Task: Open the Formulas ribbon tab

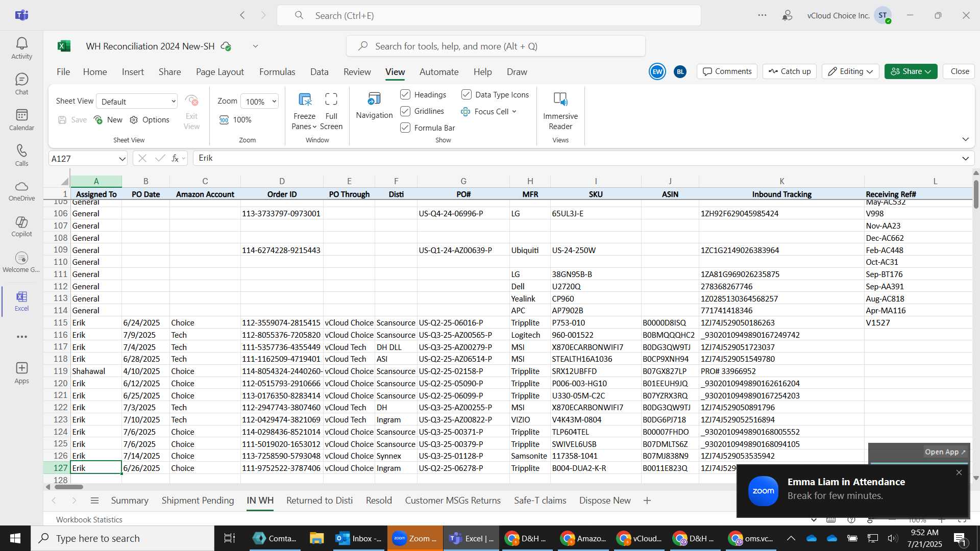Action: click(277, 72)
